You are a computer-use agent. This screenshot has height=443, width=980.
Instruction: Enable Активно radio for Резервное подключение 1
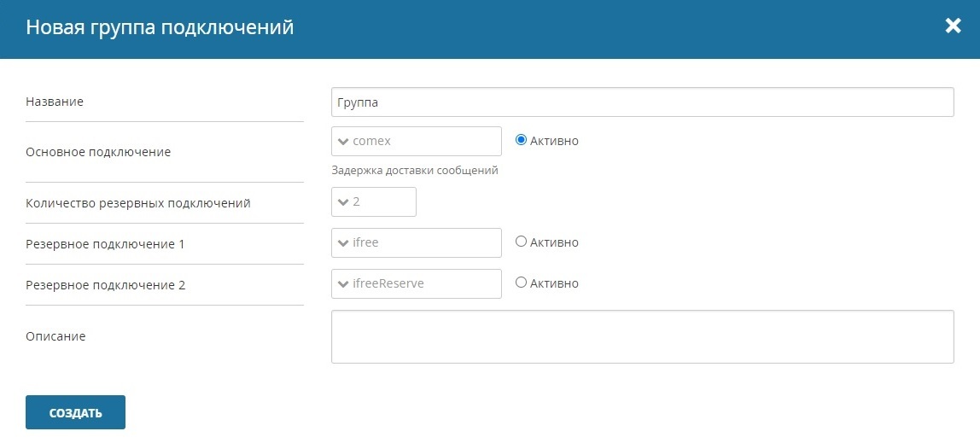pos(521,242)
